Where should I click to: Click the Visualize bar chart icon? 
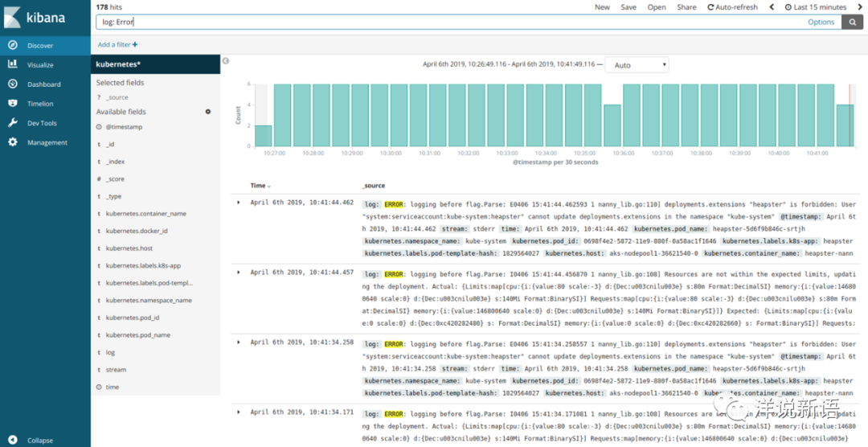pos(13,64)
